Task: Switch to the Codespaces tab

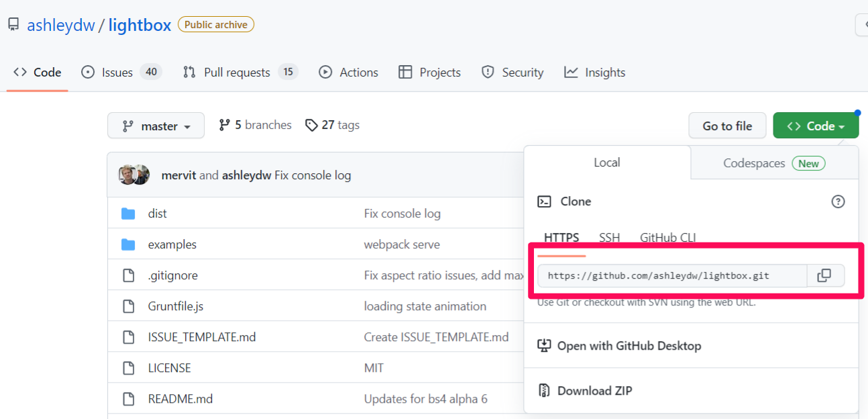Action: pyautogui.click(x=774, y=163)
